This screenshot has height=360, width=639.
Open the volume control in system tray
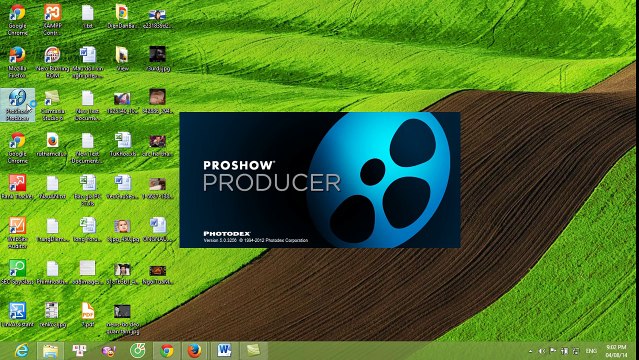pos(542,351)
